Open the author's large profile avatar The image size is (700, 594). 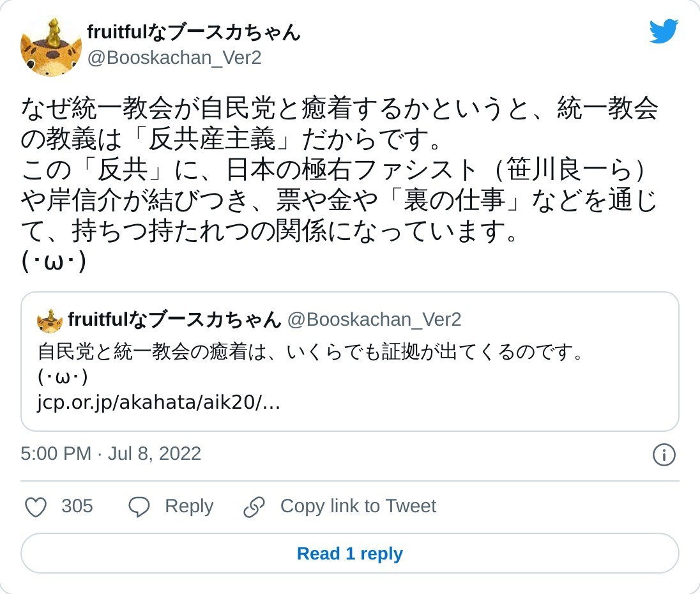pos(51,47)
